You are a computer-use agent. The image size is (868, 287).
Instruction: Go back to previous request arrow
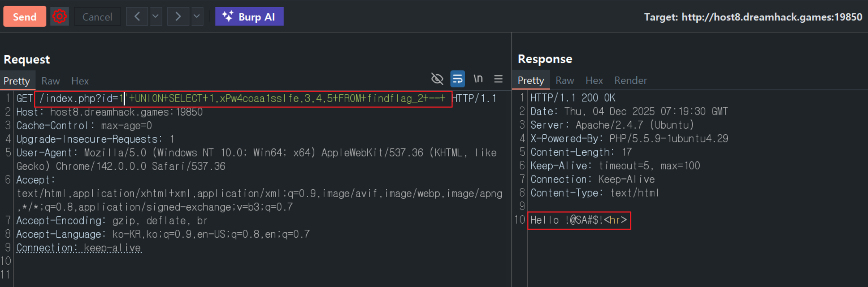pos(137,17)
